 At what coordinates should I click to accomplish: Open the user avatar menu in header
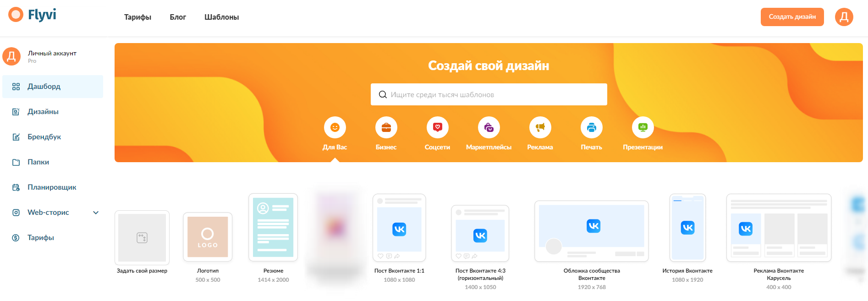pyautogui.click(x=844, y=17)
